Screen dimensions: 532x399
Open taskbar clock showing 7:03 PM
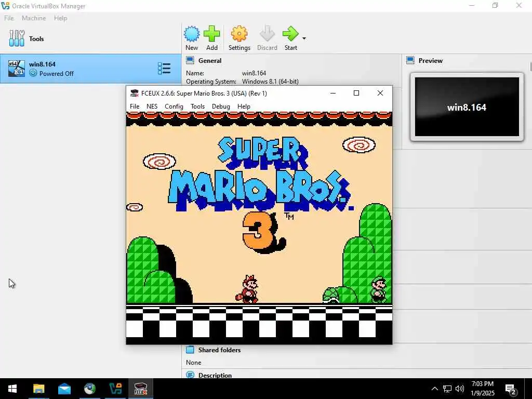tap(483, 389)
